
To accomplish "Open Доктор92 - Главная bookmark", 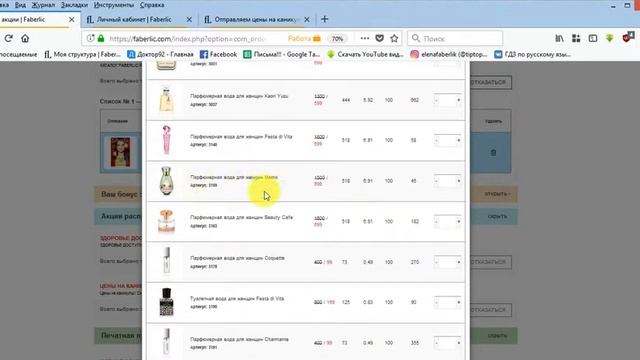I will coord(160,54).
